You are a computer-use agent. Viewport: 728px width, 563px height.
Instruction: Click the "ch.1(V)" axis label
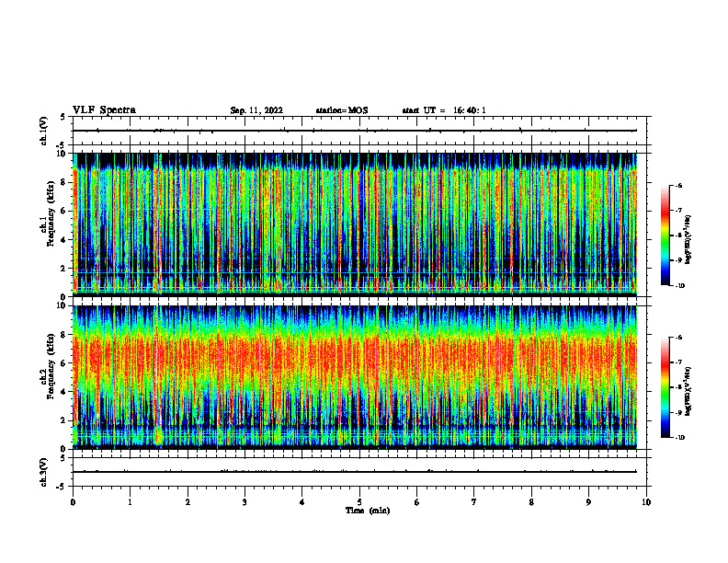(x=43, y=131)
